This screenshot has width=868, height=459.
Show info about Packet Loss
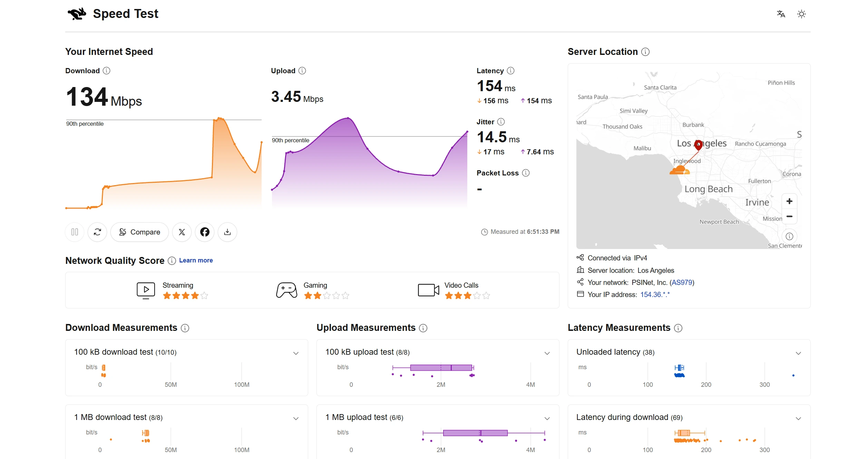click(526, 173)
